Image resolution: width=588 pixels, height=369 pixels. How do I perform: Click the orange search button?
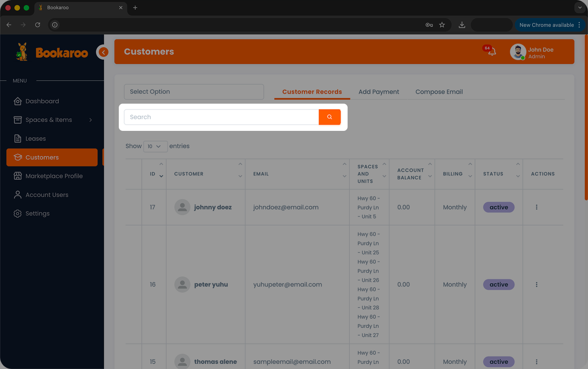point(330,117)
